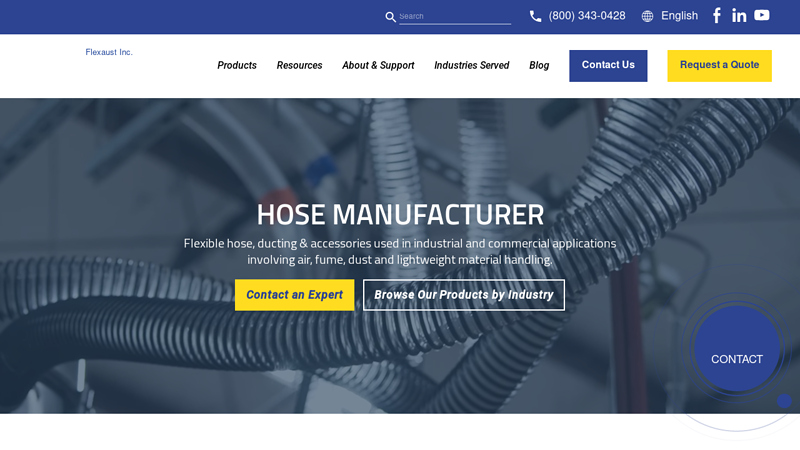Viewport: 800px width, 450px height.
Task: Open the About & Support menu
Action: coord(378,65)
